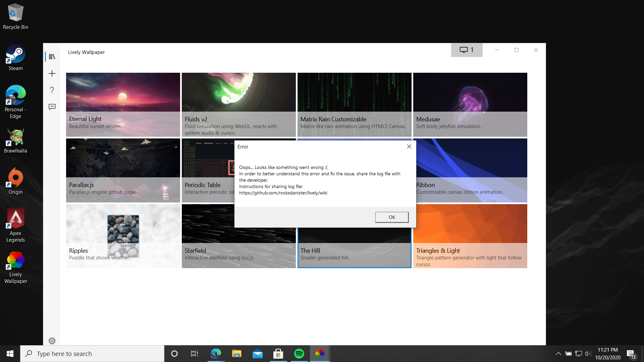Open Microsoft Edge from taskbar
644x362 pixels.
coord(216,354)
